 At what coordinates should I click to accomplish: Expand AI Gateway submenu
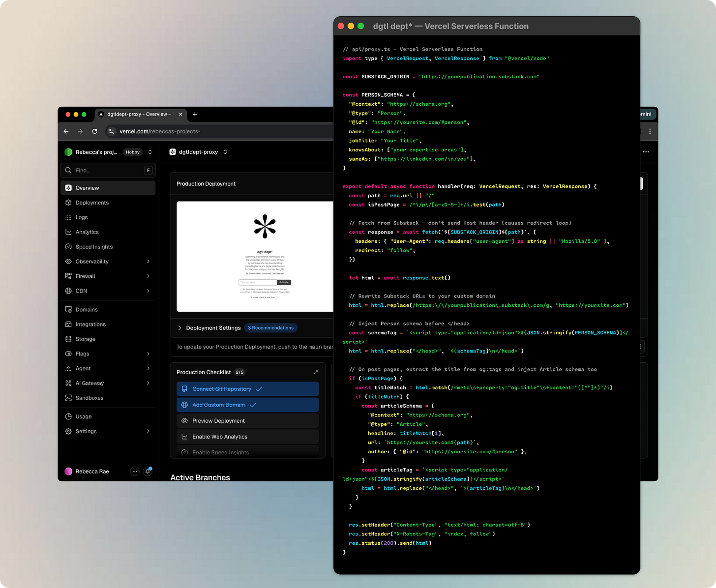click(148, 383)
